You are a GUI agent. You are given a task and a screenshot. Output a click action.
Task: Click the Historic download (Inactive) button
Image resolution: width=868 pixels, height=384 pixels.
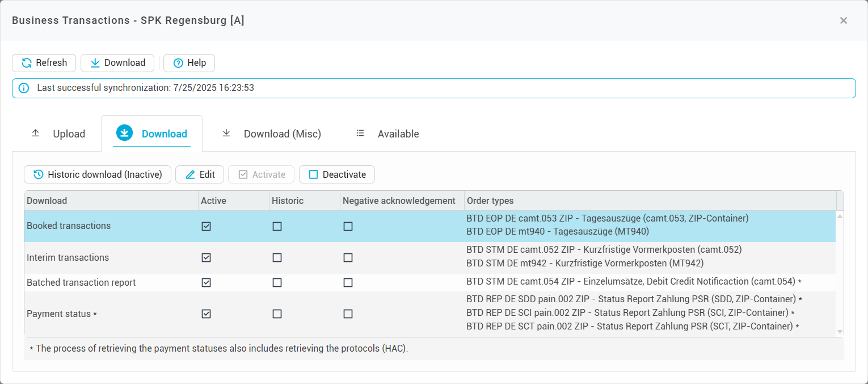pos(98,174)
